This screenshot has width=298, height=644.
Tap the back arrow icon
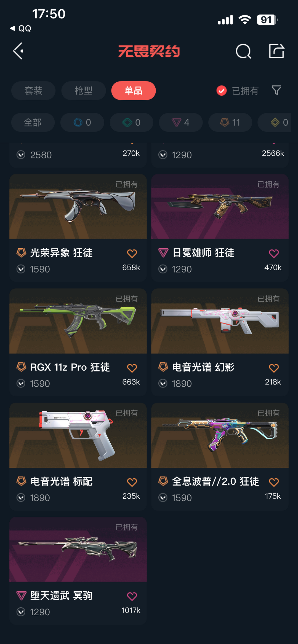coord(18,51)
